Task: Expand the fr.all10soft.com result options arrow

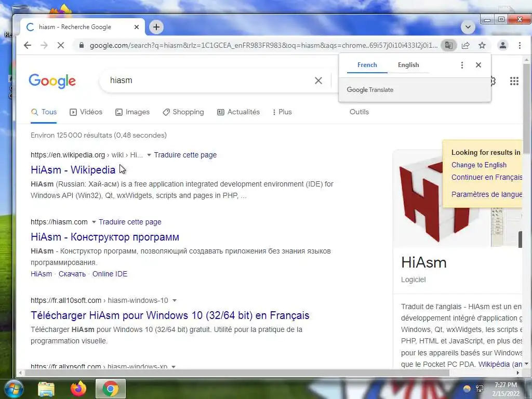Action: tap(175, 301)
